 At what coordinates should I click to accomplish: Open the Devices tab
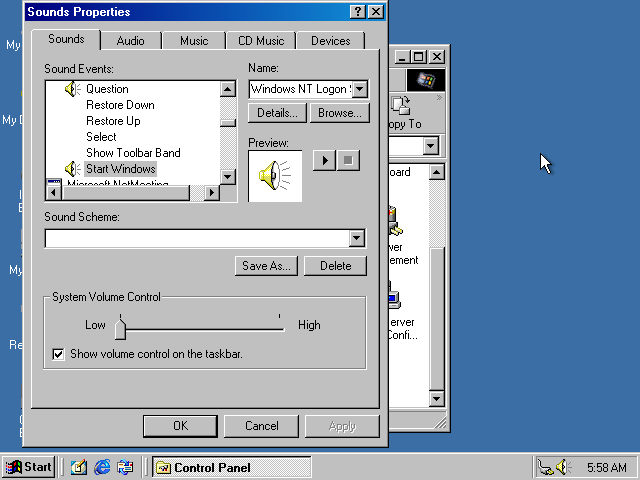point(331,41)
